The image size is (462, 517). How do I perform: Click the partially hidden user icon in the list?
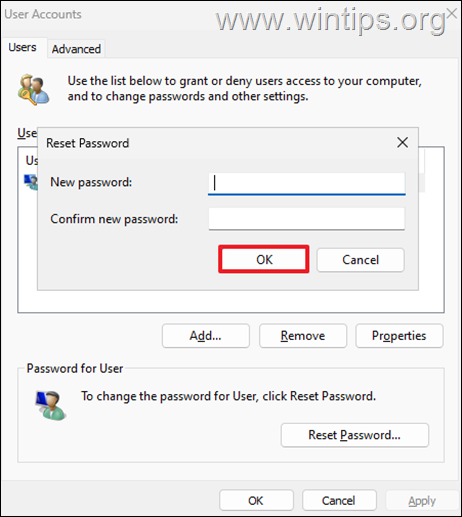click(x=31, y=182)
